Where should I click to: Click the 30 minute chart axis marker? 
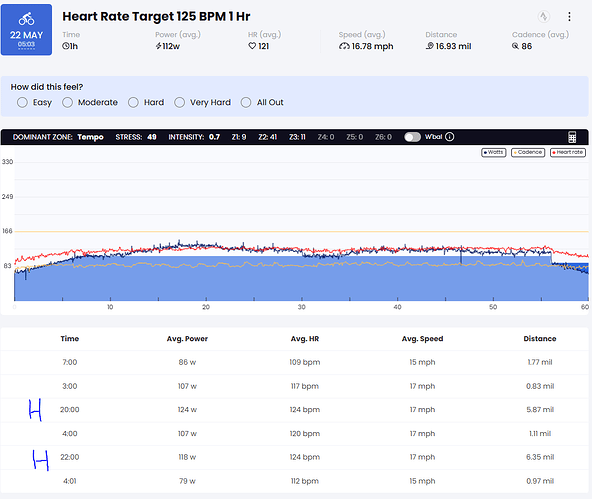point(301,307)
